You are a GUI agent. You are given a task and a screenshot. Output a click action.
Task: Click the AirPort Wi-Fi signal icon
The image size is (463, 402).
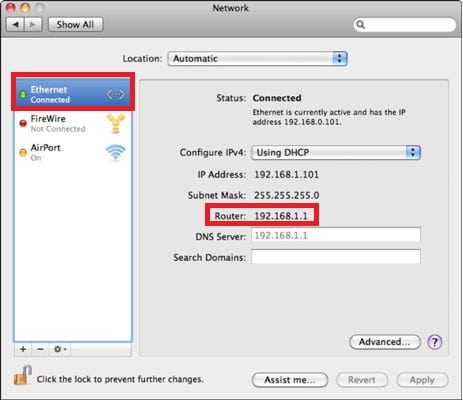pyautogui.click(x=116, y=152)
